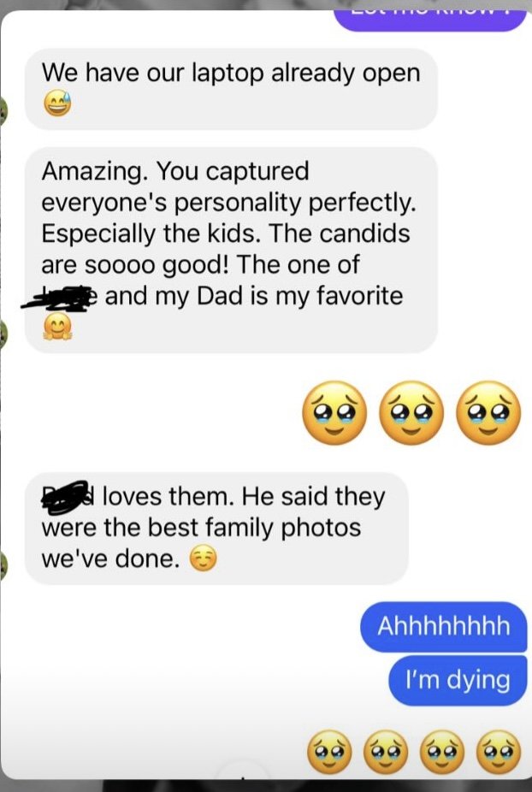Tap the partially visible purple bubble at top
Image resolution: width=532 pixels, height=792 pixels.
(430, 21)
